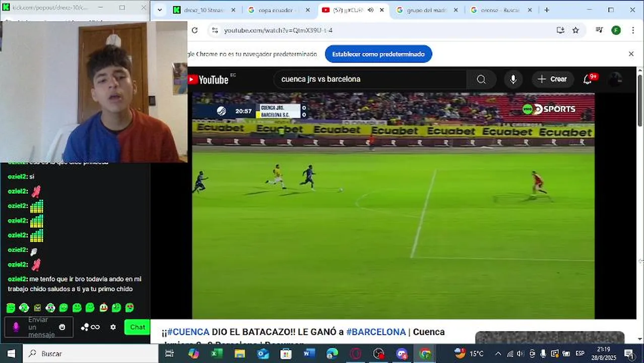The height and width of the screenshot is (363, 644).
Task: Bookmark this page with the star icon
Action: point(575,30)
